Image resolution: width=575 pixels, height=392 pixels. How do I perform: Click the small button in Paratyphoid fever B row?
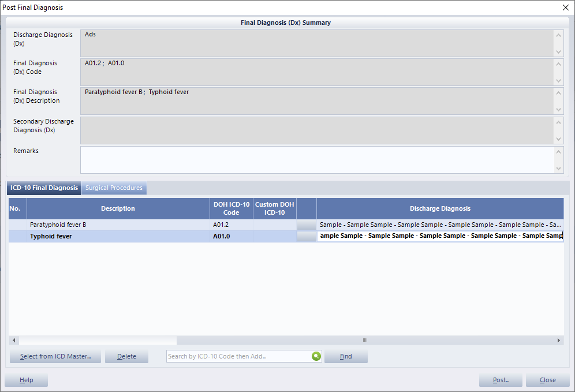pyautogui.click(x=306, y=225)
